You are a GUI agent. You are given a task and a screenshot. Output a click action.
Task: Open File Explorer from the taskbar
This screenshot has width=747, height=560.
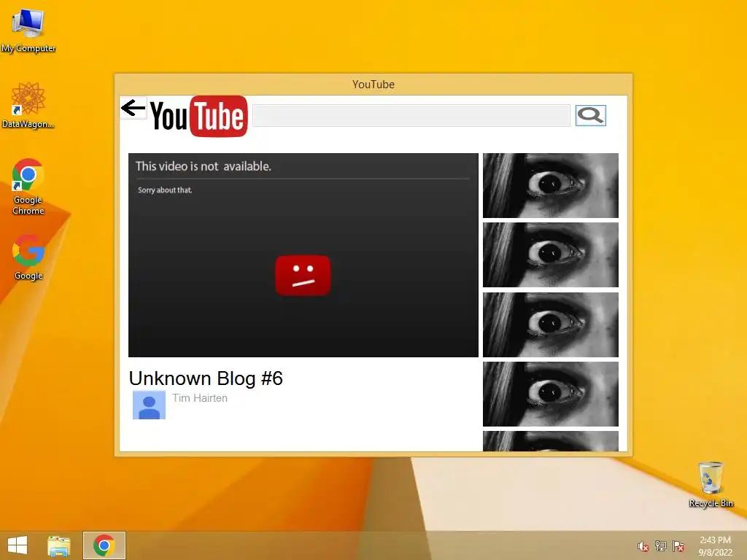(59, 545)
